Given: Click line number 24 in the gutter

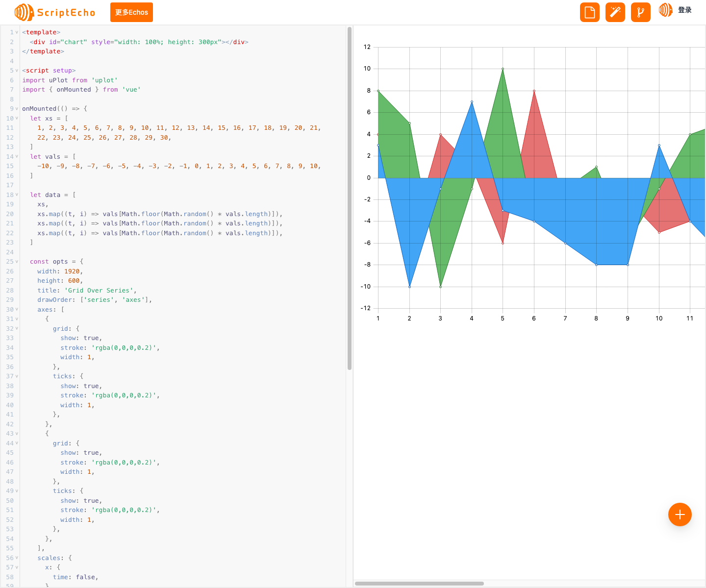Looking at the screenshot, I should (10, 252).
